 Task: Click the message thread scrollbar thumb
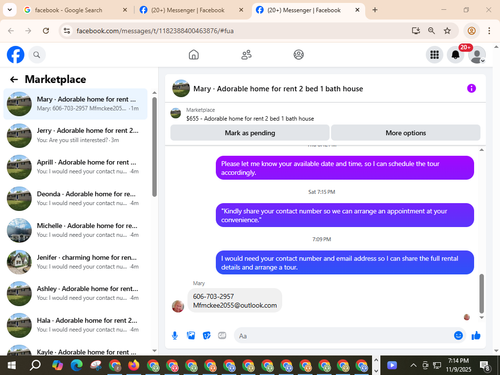481,293
